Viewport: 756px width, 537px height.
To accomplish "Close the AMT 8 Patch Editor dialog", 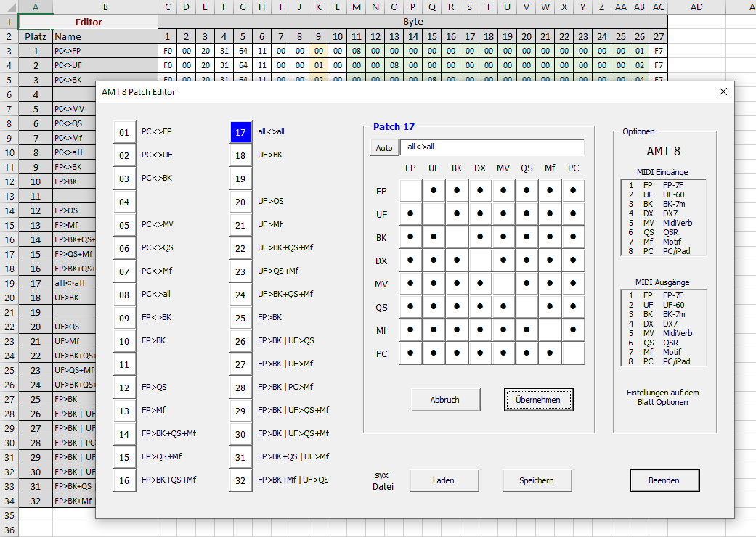I will pyautogui.click(x=723, y=91).
